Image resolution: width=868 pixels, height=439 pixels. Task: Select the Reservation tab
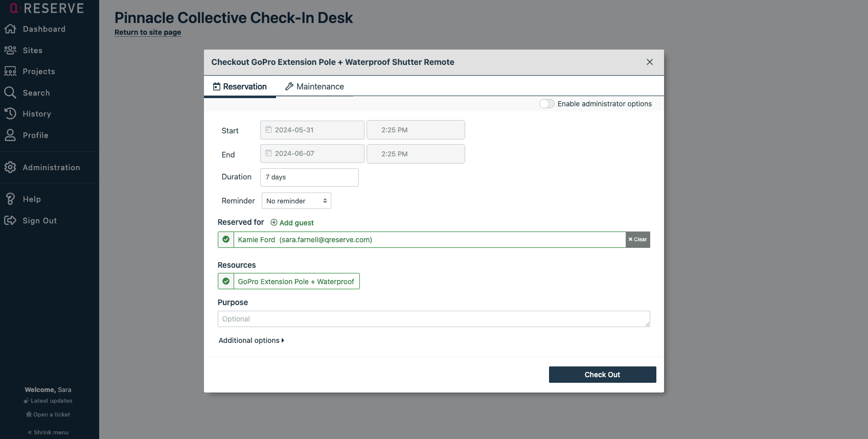pyautogui.click(x=240, y=86)
